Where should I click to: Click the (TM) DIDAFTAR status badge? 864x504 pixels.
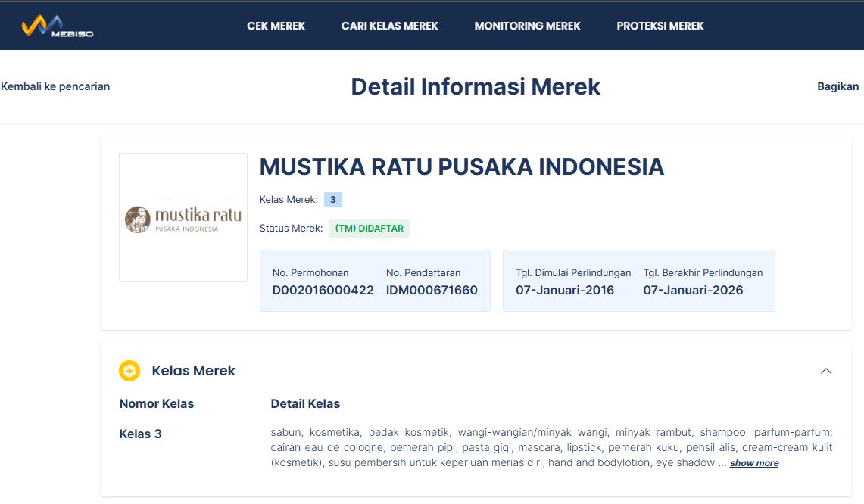coord(370,228)
